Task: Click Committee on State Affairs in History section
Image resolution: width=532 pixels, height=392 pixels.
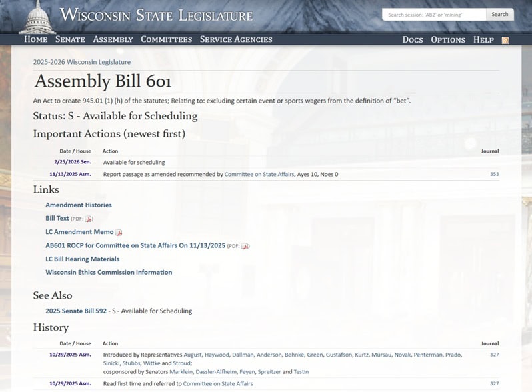Action: 218,383
